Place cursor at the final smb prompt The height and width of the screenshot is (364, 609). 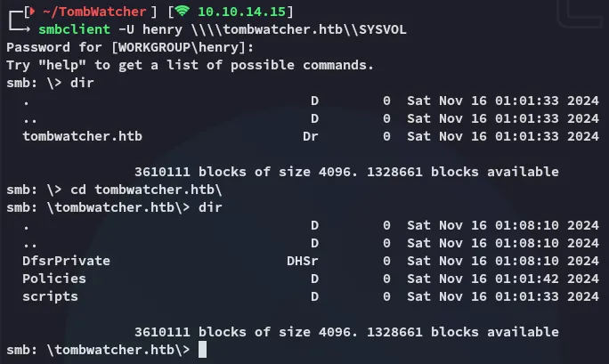click(203, 350)
